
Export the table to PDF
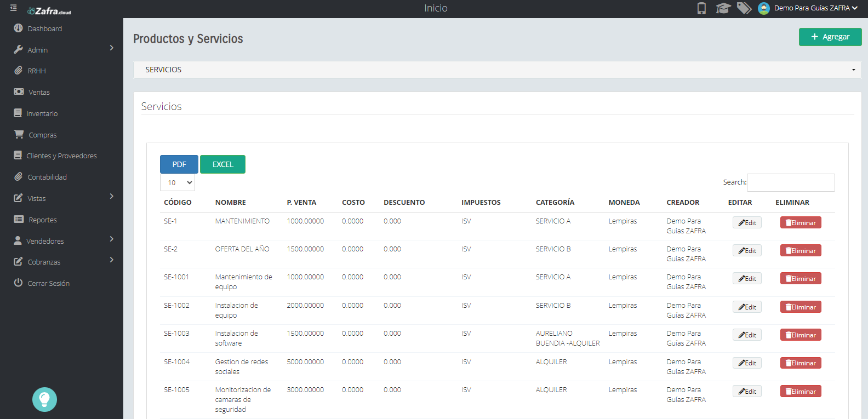(x=179, y=164)
